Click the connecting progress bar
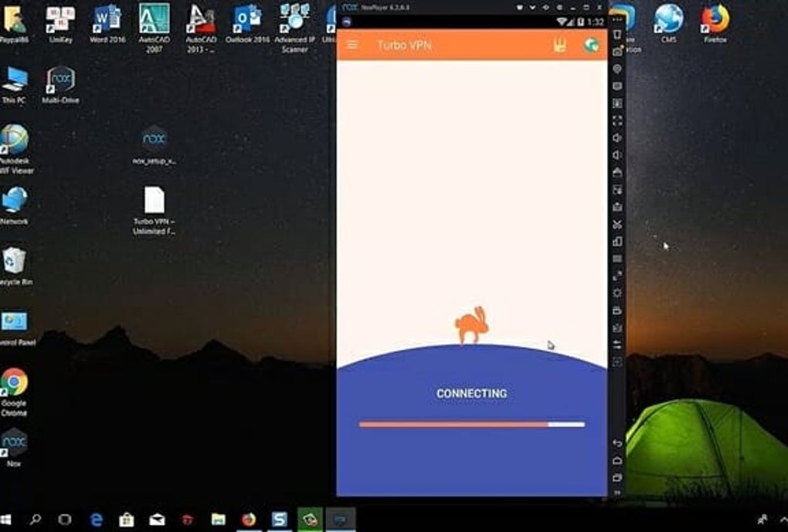Viewport: 788px width, 532px height. tap(472, 425)
